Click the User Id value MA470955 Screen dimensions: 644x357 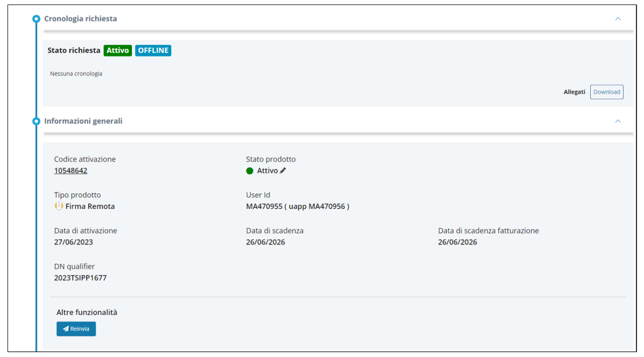[264, 206]
